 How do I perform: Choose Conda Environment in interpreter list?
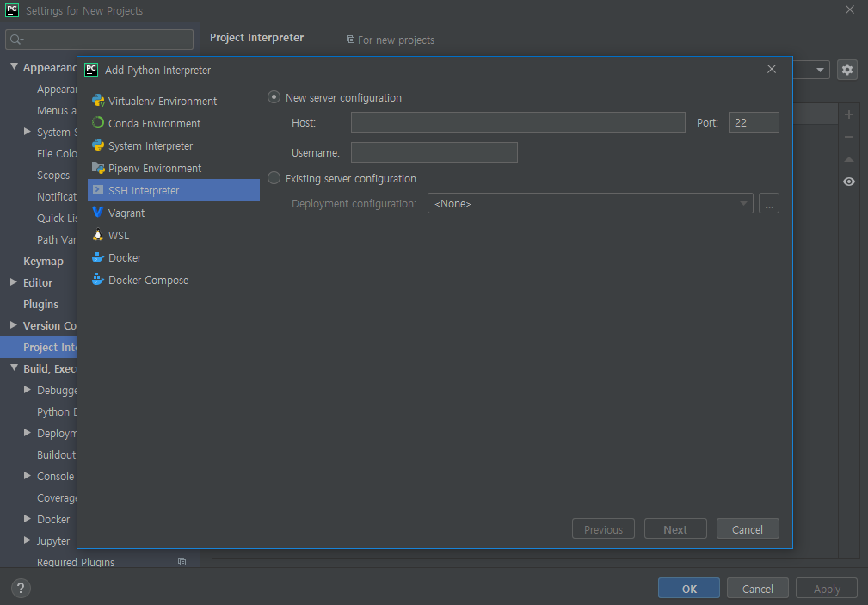(x=174, y=123)
